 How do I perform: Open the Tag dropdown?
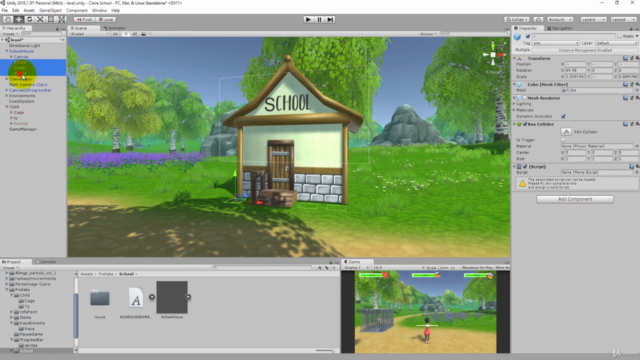coord(556,43)
